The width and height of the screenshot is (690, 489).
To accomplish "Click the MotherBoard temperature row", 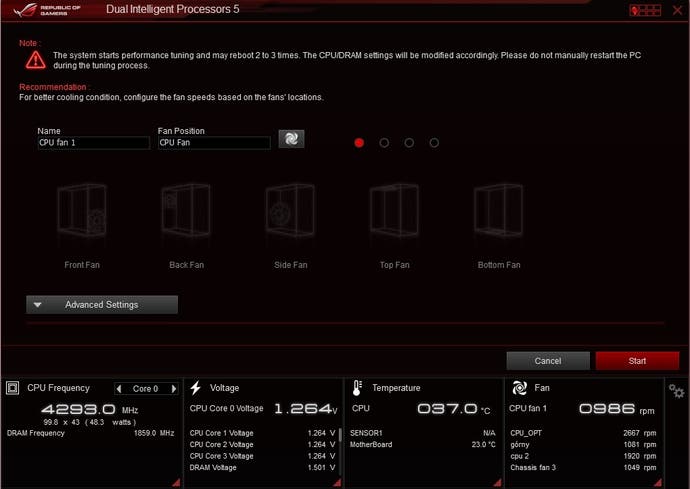I will 422,445.
